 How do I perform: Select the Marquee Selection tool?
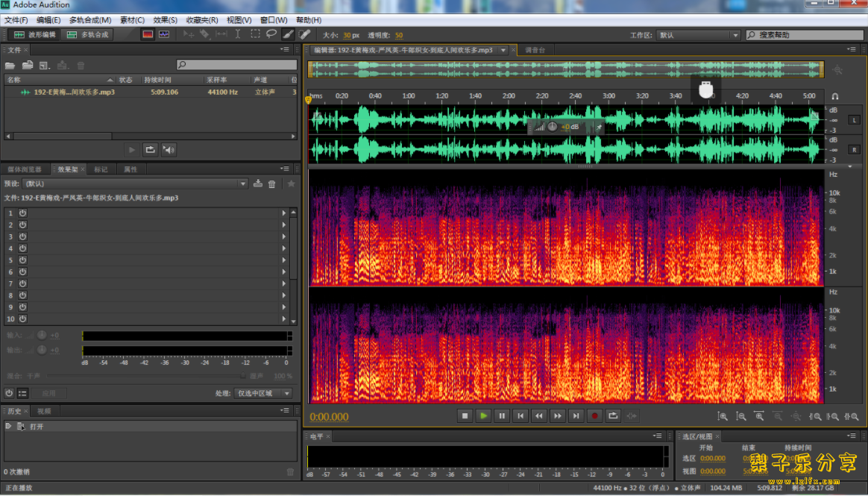(x=255, y=34)
